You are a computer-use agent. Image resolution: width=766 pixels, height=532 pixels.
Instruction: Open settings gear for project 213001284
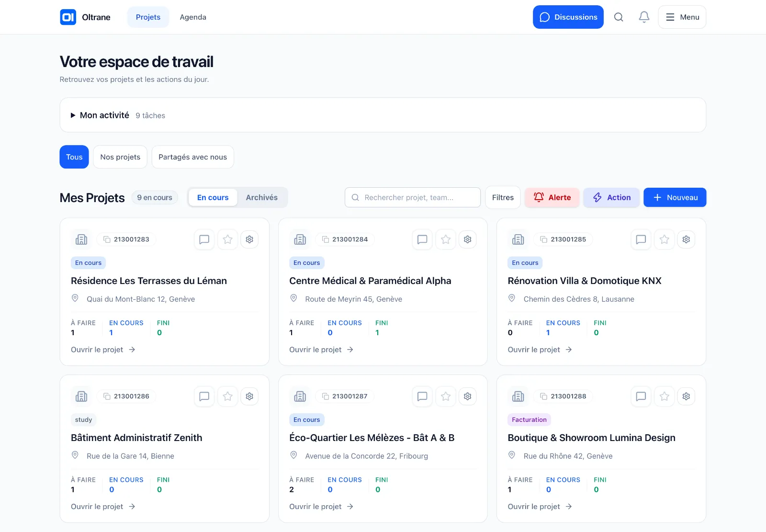pyautogui.click(x=468, y=239)
